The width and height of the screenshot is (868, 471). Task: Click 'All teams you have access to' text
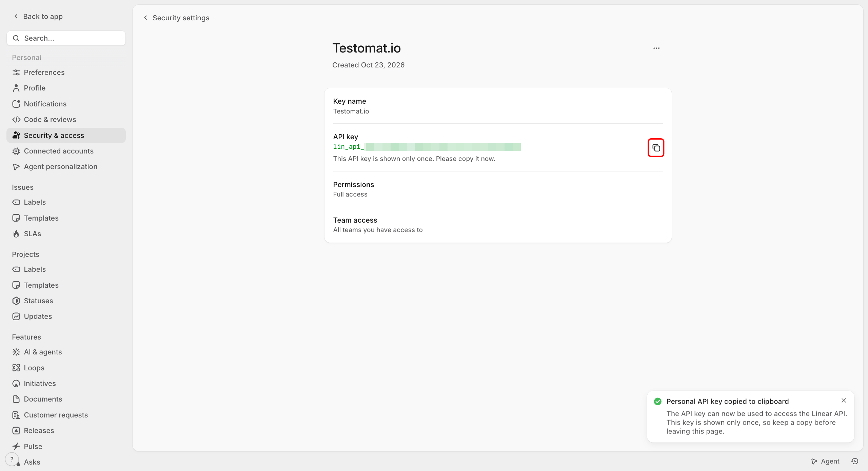click(378, 230)
